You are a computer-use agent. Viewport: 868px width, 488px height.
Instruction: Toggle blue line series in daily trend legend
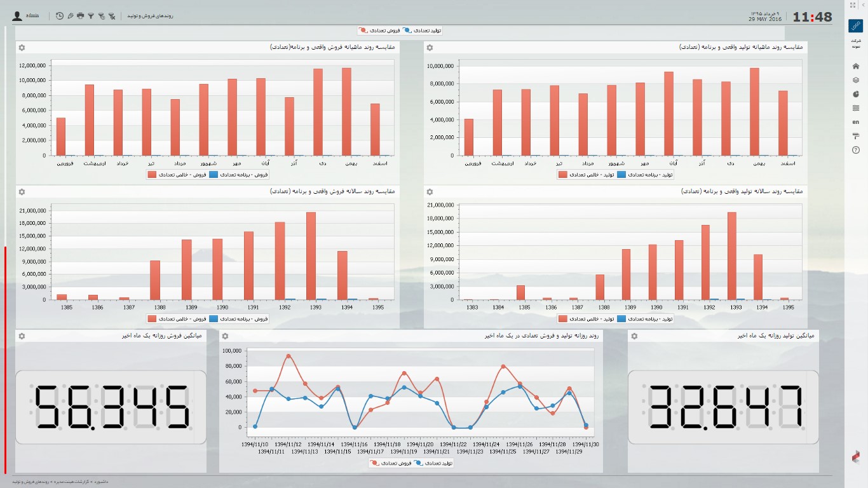coord(433,463)
